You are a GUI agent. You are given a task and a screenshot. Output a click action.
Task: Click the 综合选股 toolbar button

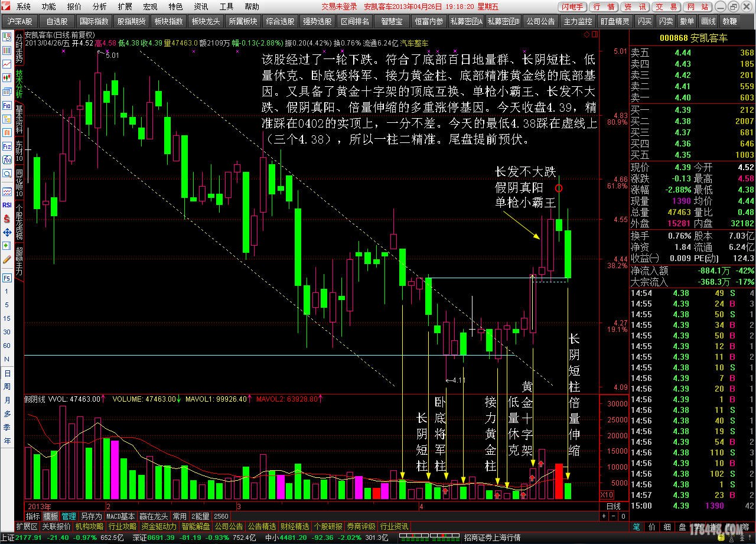click(x=280, y=21)
